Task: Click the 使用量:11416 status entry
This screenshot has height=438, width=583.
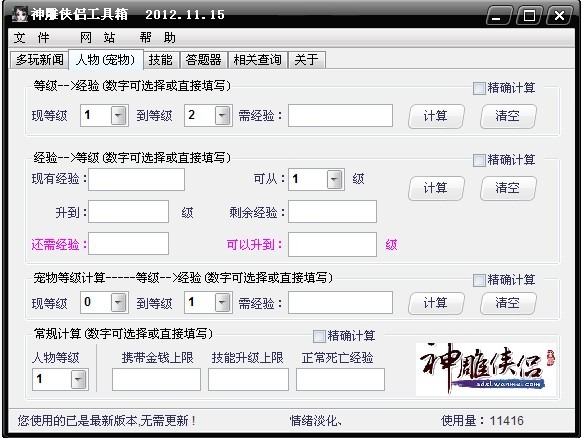Action: [482, 421]
